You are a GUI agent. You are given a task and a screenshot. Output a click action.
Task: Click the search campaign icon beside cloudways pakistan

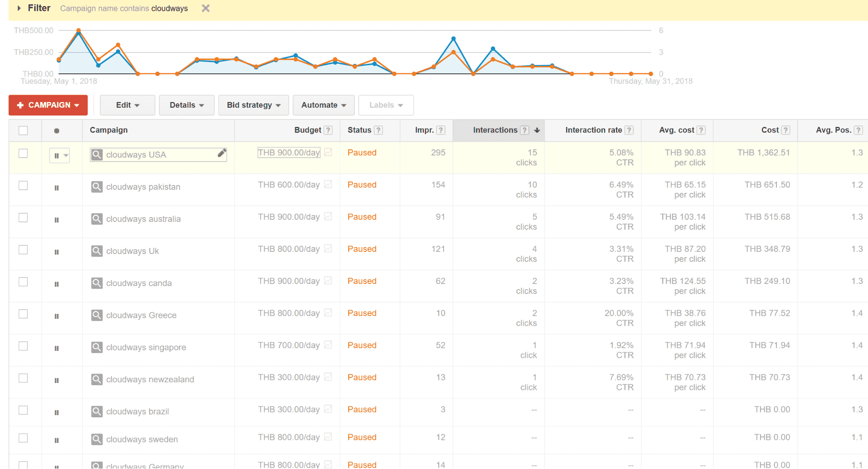coord(97,187)
